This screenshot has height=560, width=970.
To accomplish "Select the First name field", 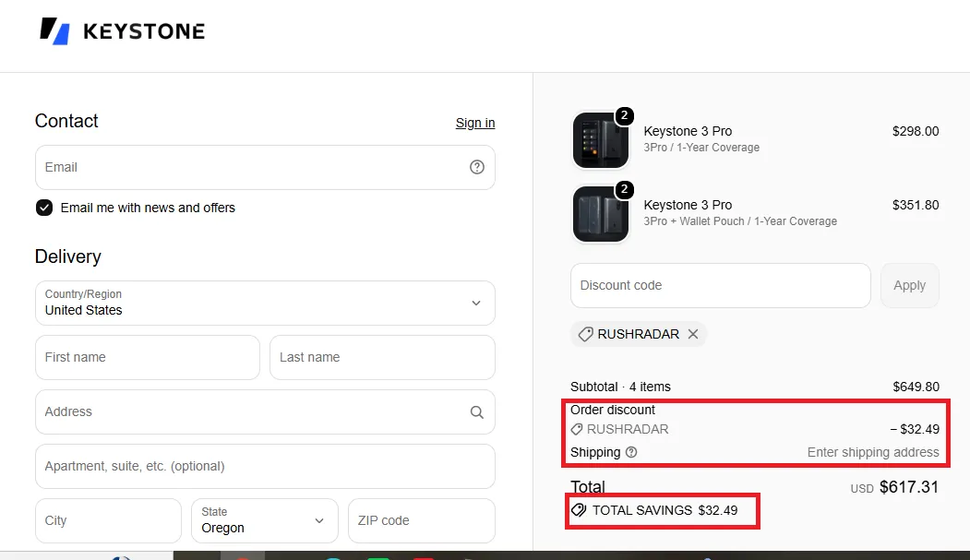I will [148, 357].
